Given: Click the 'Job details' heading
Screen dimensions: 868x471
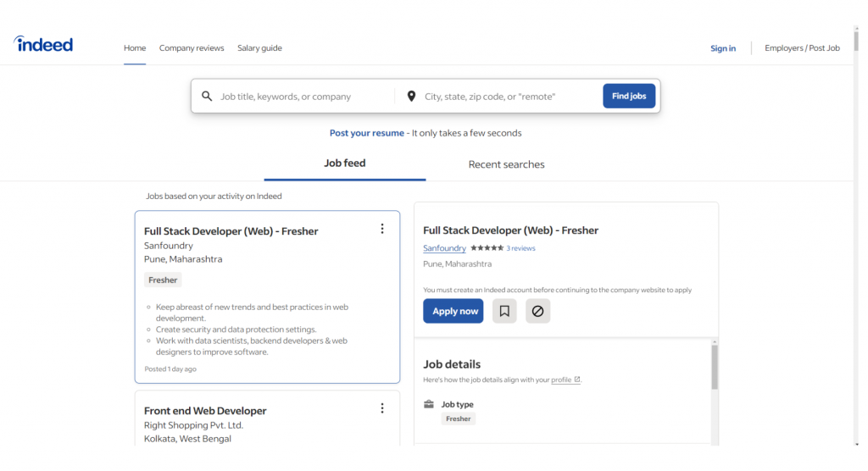Looking at the screenshot, I should point(452,364).
